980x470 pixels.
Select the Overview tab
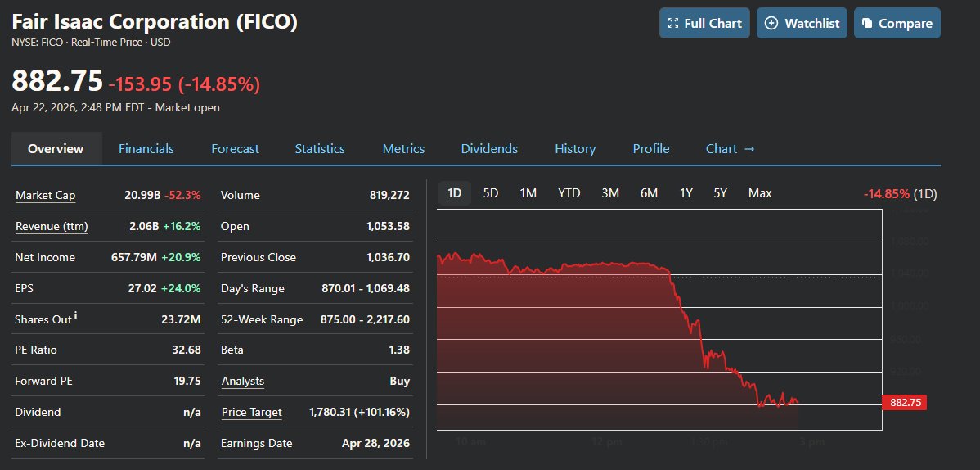56,149
